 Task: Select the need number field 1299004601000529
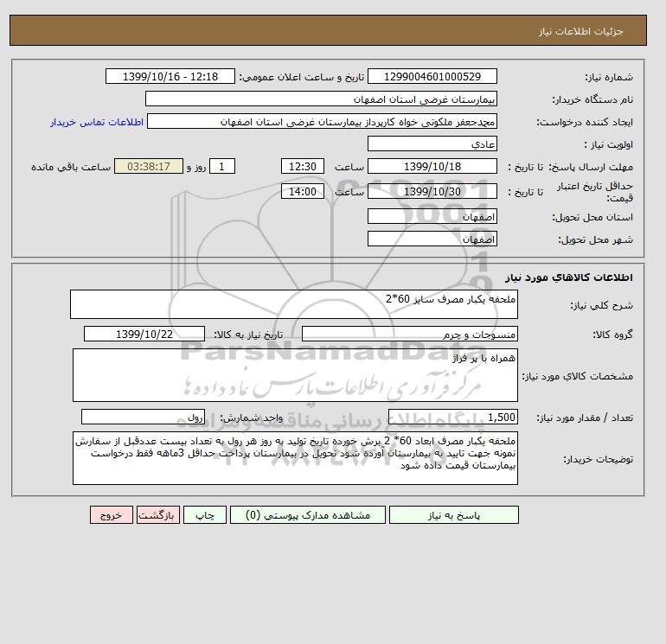click(432, 76)
